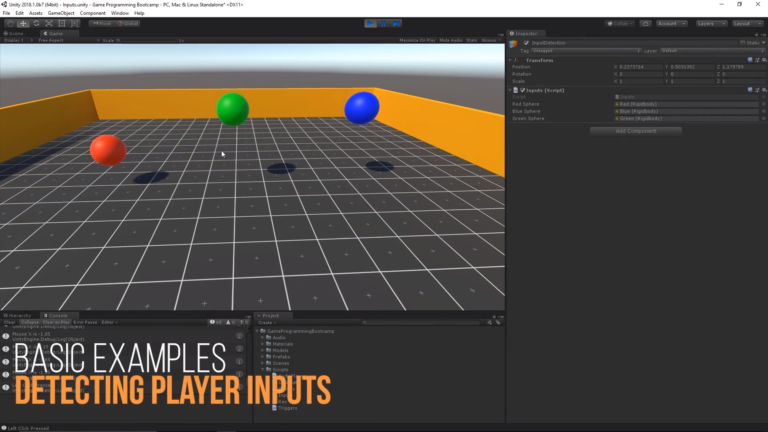768x432 pixels.
Task: Select the Inspector tab
Action: (x=524, y=33)
